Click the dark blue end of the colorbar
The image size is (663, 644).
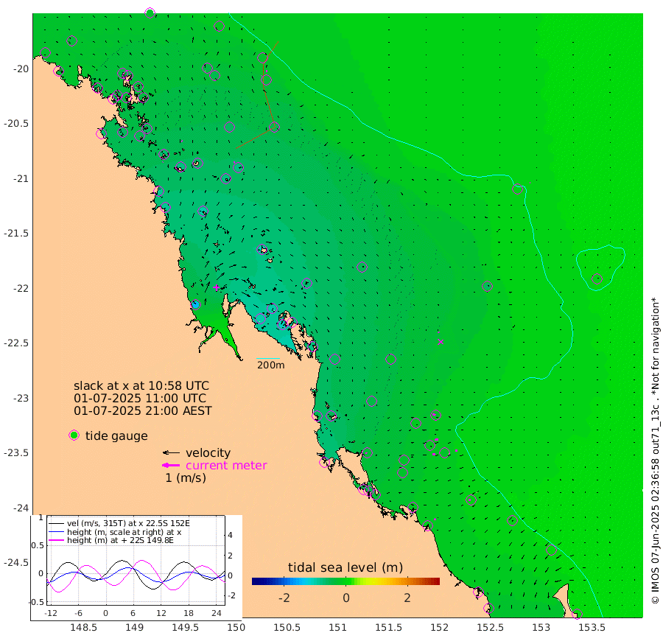pos(255,581)
